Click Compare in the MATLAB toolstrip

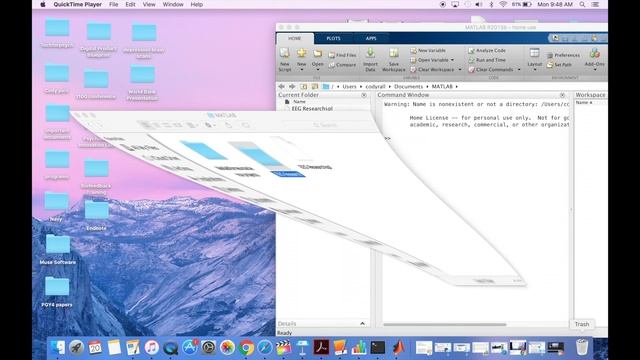pos(342,65)
